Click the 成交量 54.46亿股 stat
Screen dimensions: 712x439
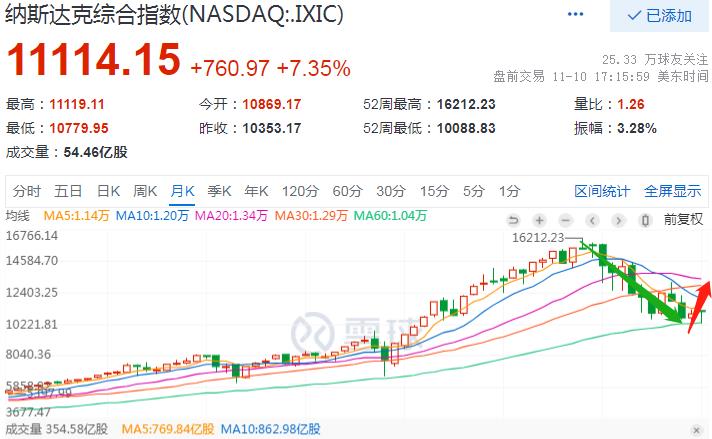tap(66, 152)
